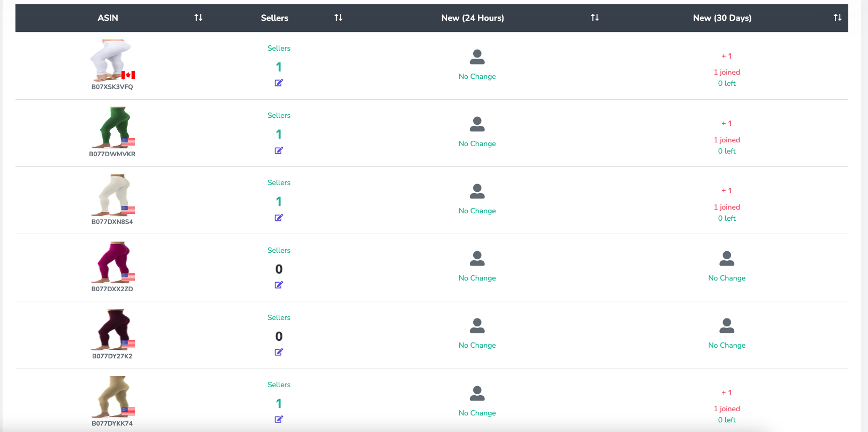The image size is (868, 432).
Task: Click edit icon for ASIN B077DY27K2 sellers
Action: [x=279, y=352]
